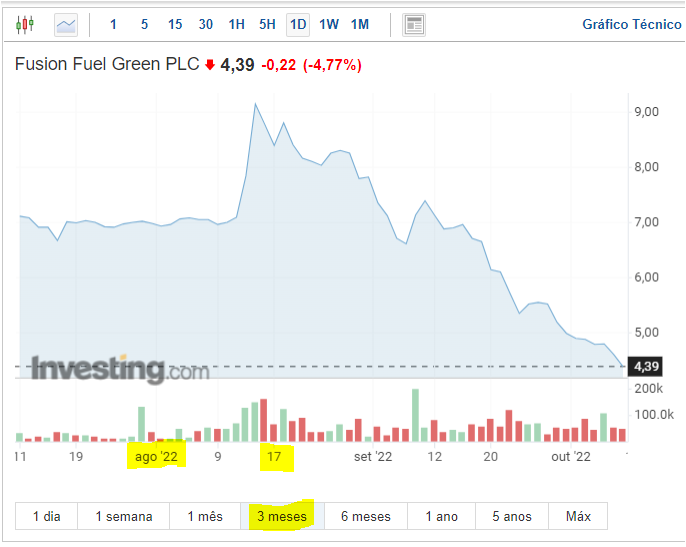Select the area chart type icon
This screenshot has width=686, height=547.
[x=66, y=25]
